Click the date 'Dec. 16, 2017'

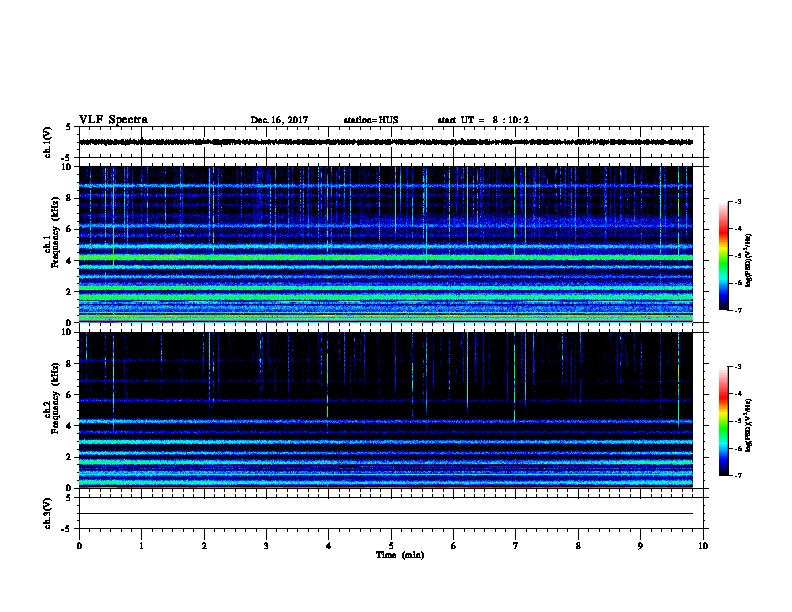pos(279,120)
